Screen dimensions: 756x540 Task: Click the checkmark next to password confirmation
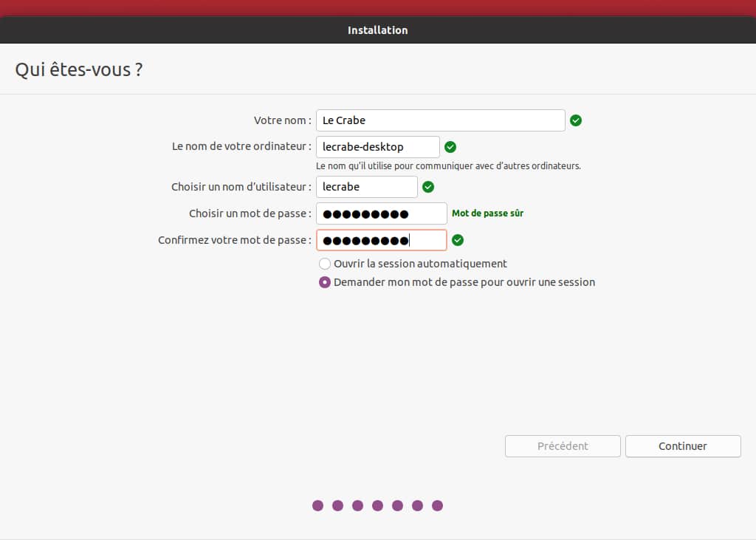(x=458, y=240)
